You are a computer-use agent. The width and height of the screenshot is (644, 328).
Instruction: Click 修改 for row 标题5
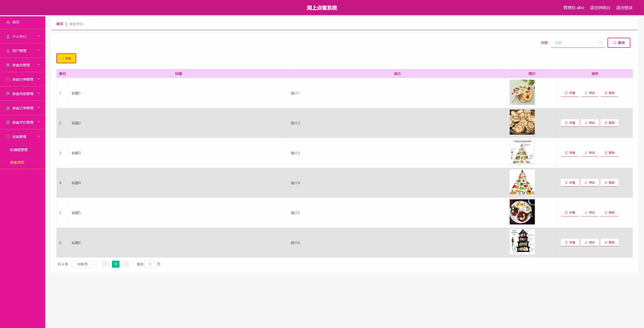(590, 213)
